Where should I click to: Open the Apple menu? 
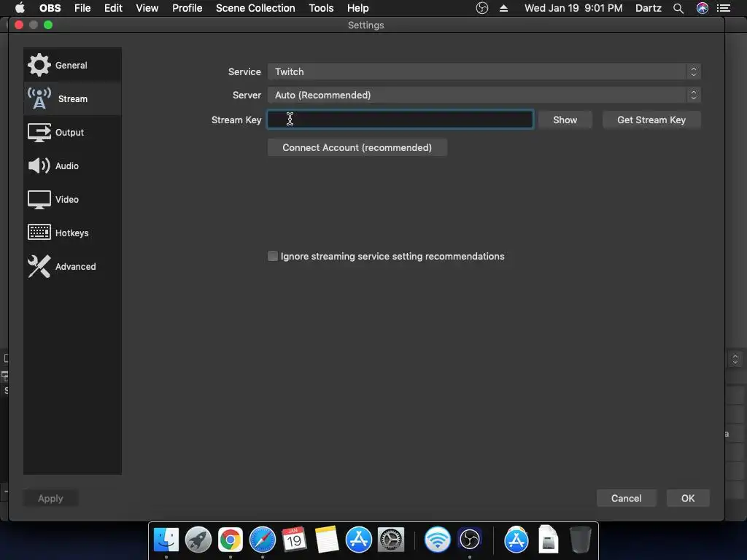point(20,8)
